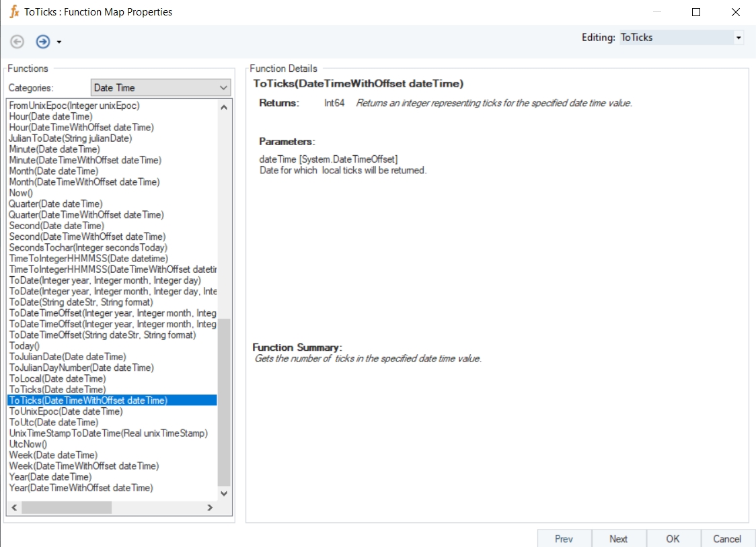The width and height of the screenshot is (756, 547).
Task: Click the Next button
Action: pos(618,538)
